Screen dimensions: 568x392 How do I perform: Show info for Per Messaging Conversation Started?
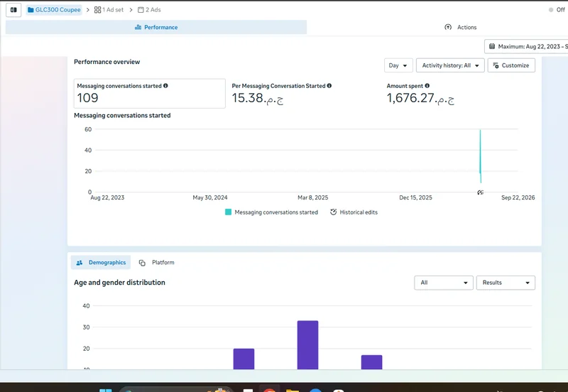point(329,86)
